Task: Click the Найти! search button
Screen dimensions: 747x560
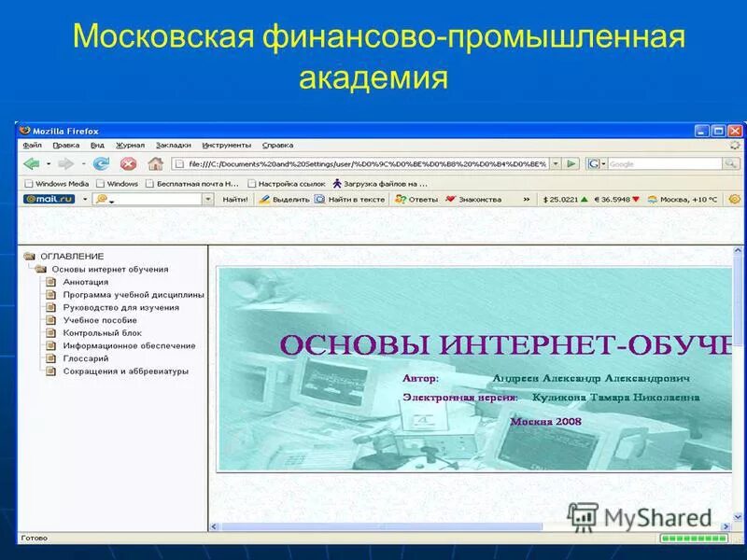Action: 235,201
